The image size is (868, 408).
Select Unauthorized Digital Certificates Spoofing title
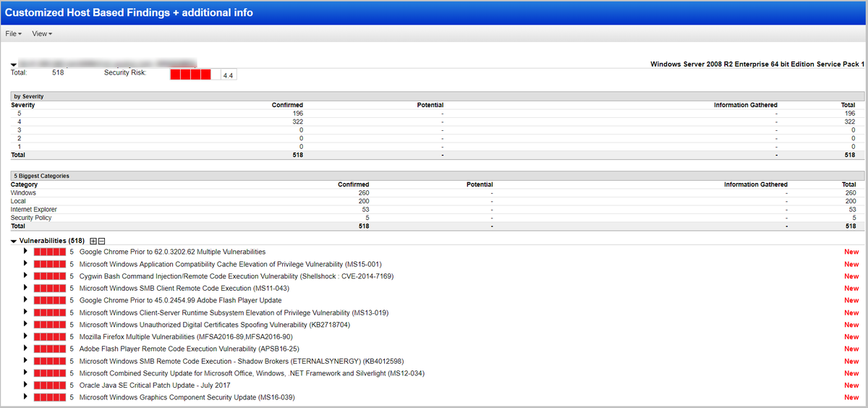point(215,325)
